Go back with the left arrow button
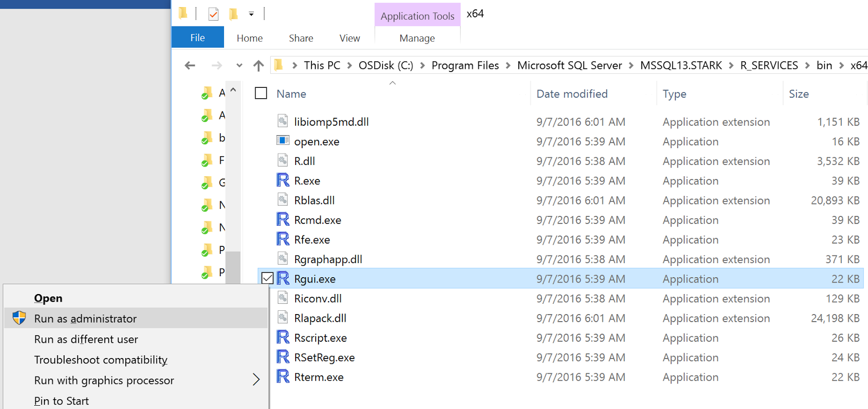 pos(190,66)
